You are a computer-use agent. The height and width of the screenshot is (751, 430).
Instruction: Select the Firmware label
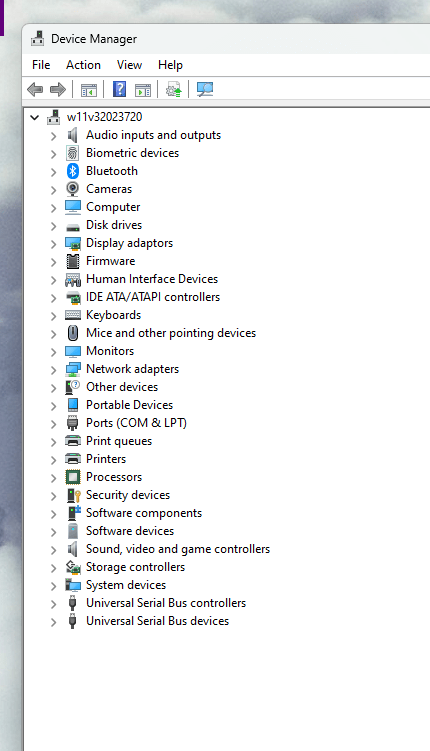[x=111, y=261]
